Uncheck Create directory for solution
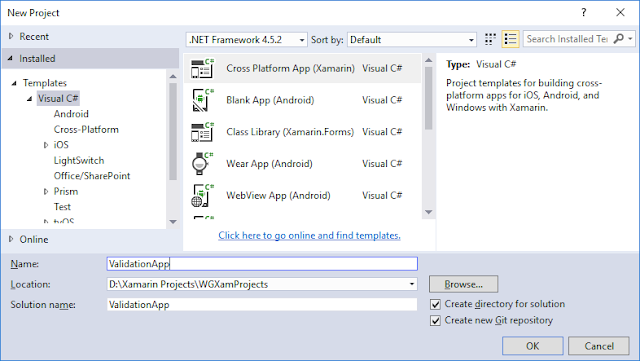Viewport: 640px width, 361px height. point(436,304)
